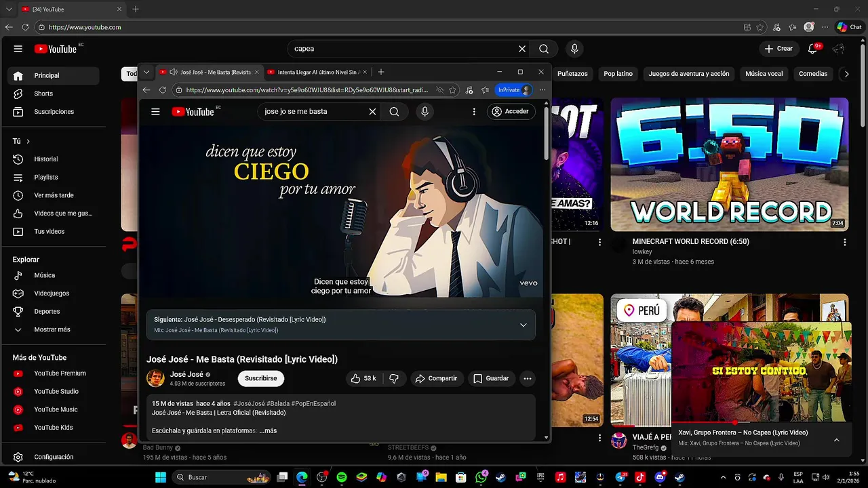The width and height of the screenshot is (868, 488).
Task: Dislike the José José Me Basta video
Action: (394, 378)
